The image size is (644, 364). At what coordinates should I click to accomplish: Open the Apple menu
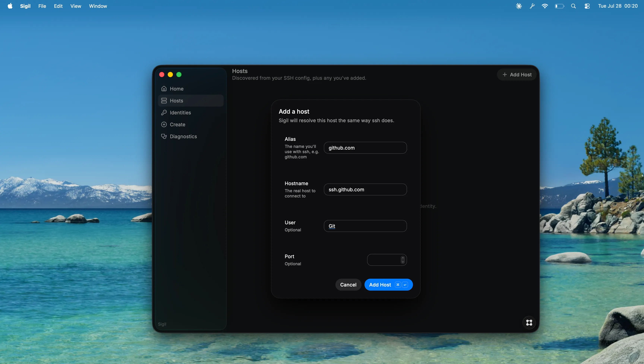(10, 6)
